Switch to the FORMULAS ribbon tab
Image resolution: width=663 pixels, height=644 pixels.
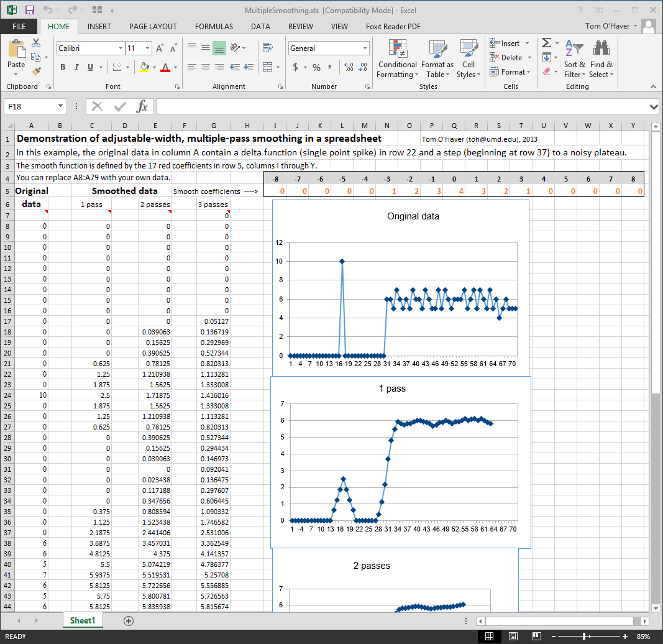pos(214,27)
